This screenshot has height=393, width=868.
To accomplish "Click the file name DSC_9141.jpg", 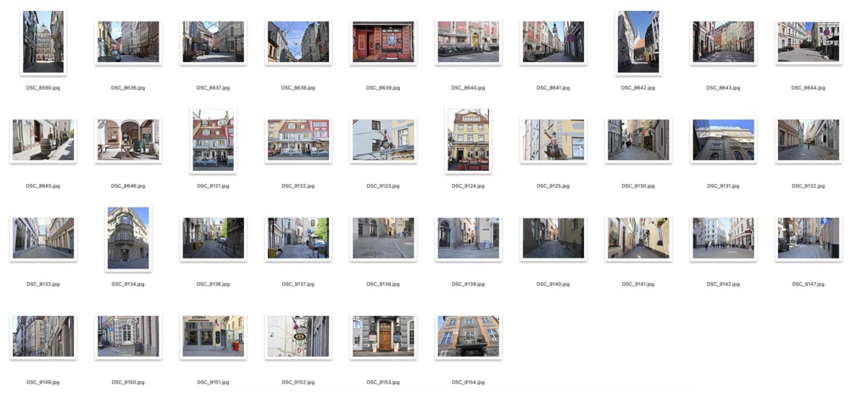I will 637,284.
